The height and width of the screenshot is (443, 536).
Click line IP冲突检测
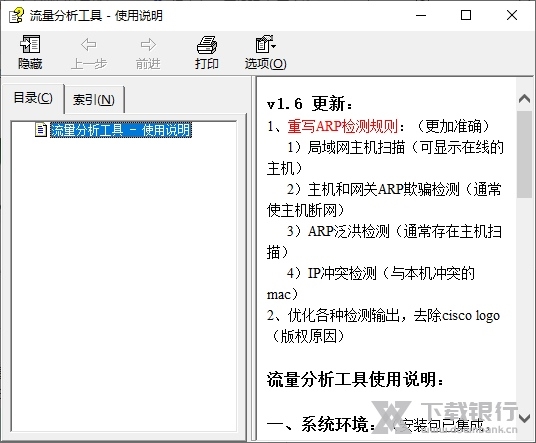pyautogui.click(x=342, y=273)
